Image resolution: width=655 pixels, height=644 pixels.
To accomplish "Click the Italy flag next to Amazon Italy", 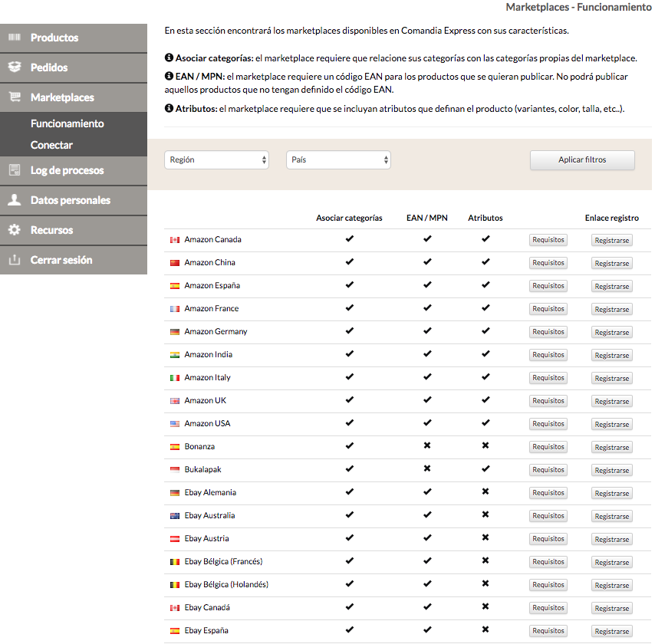I will point(175,377).
